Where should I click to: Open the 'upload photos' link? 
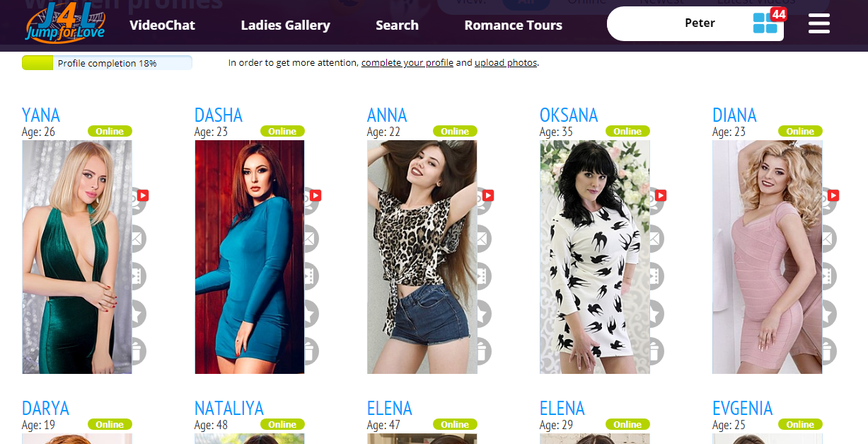tap(506, 62)
